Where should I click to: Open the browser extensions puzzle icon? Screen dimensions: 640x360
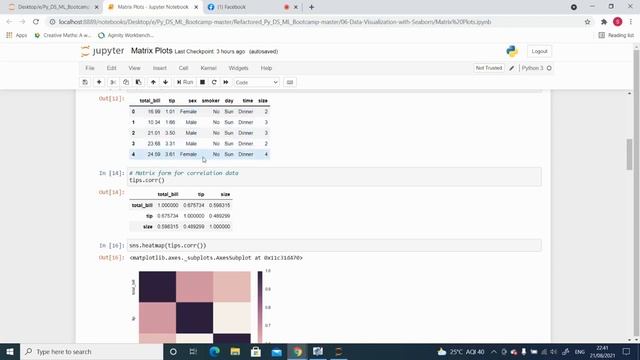pyautogui.click(x=604, y=22)
